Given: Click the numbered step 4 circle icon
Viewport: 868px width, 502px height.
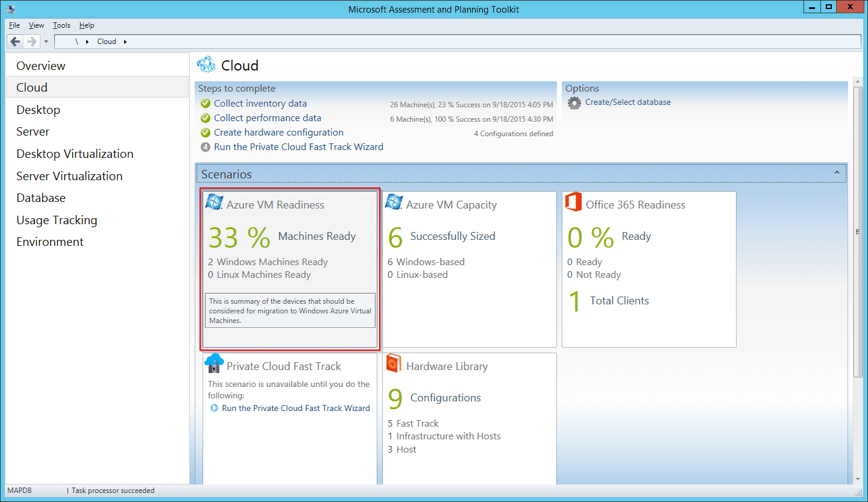Looking at the screenshot, I should tap(207, 146).
